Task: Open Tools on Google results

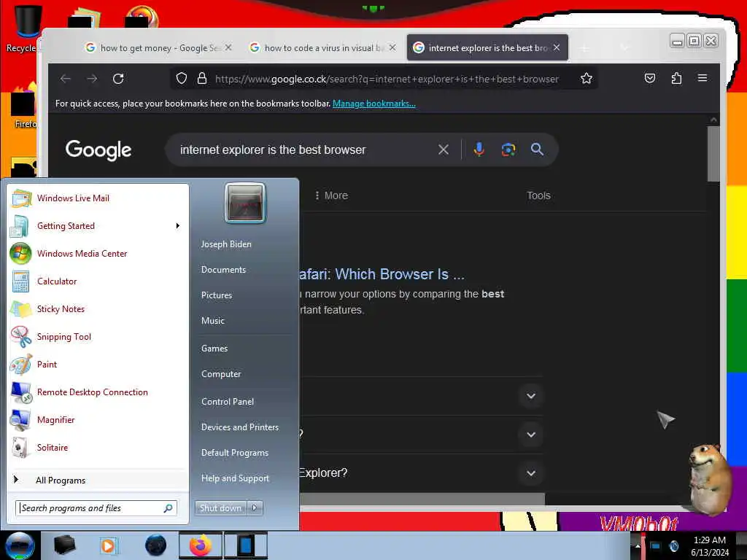Action: (x=538, y=195)
